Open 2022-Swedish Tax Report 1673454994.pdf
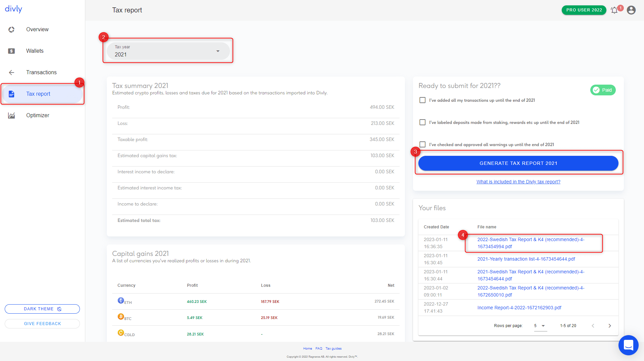 coord(531,243)
